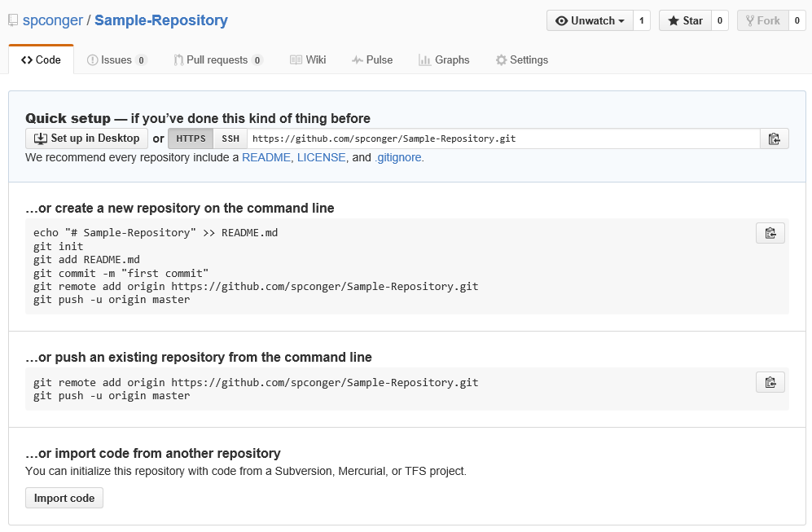Click the repository book icon next to spconger
Image resolution: width=812 pixels, height=532 pixels.
[12, 20]
